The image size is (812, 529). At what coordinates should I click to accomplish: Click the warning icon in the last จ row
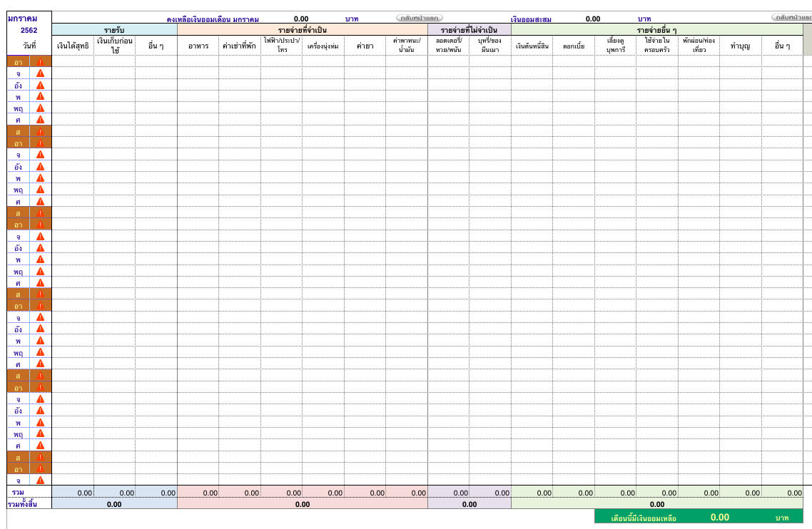click(x=41, y=481)
